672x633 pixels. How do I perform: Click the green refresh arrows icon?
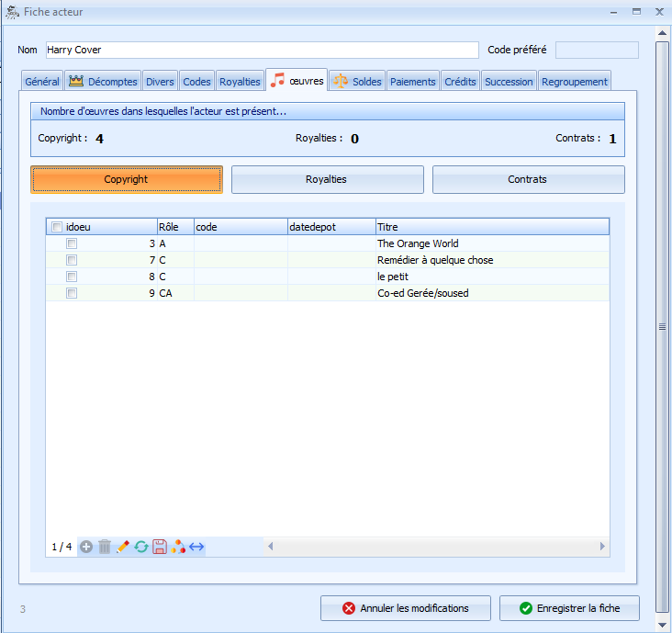click(141, 547)
